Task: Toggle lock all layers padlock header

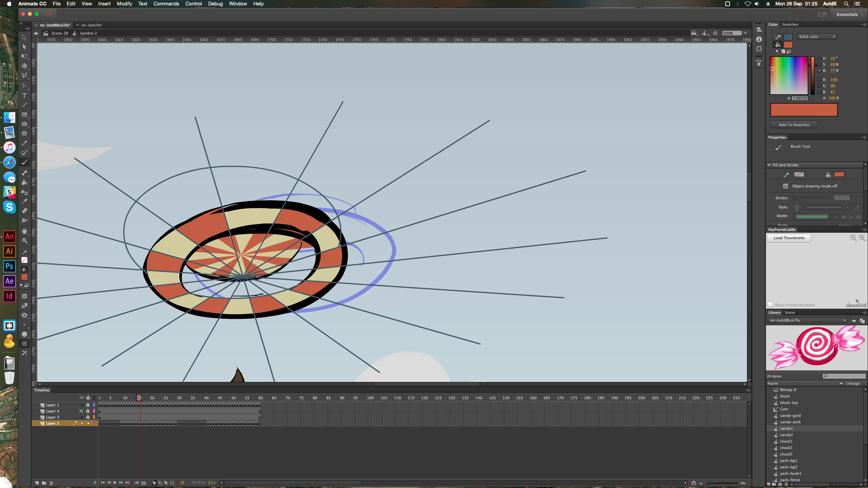Action: point(88,398)
